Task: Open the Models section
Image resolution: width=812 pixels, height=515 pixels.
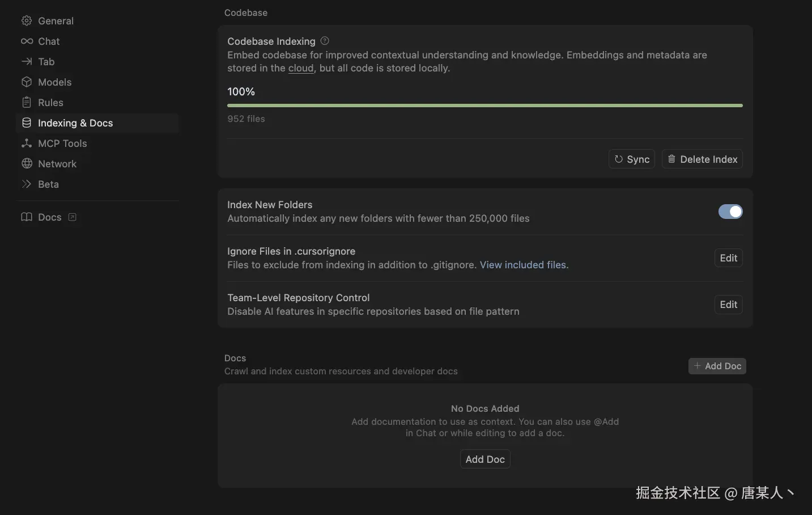Action: [97, 82]
